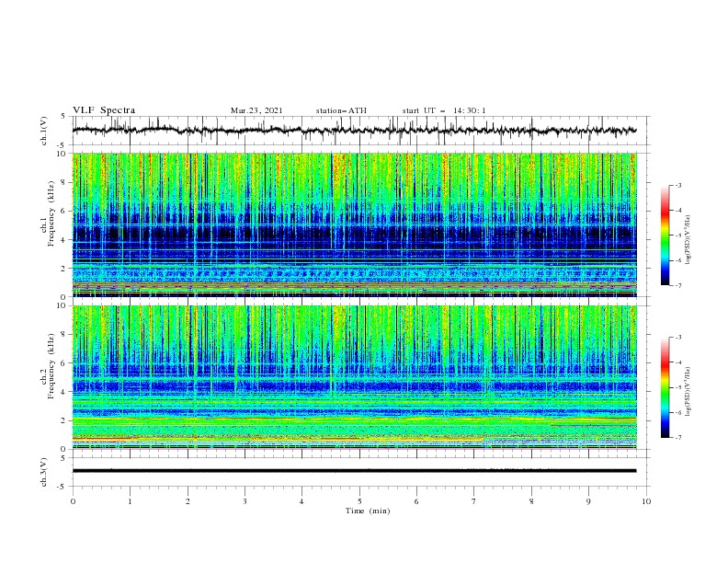Click the "VLF Spectra" plot title

click(x=104, y=110)
